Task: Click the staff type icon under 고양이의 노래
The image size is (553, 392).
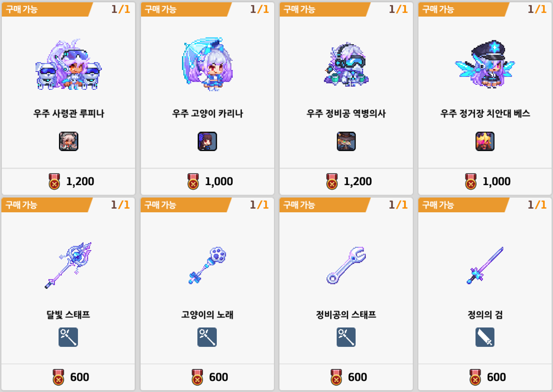Action: tap(207, 337)
